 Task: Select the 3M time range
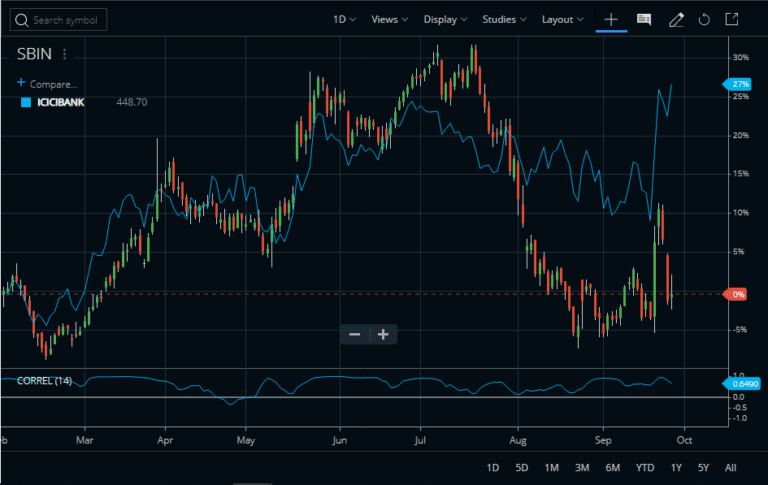click(582, 467)
